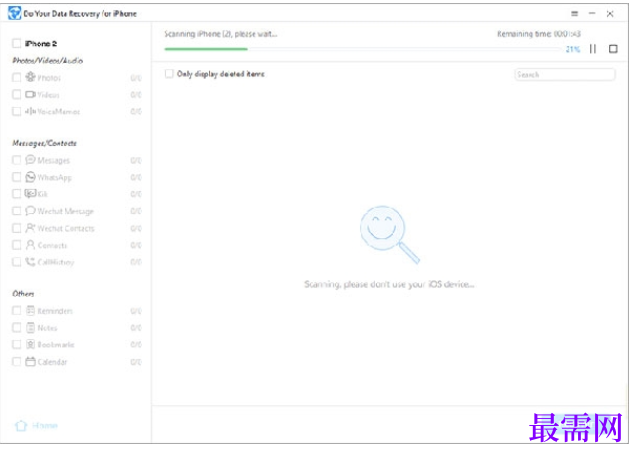Click the smiling magnifier scanning graphic
641x459 pixels.
click(x=390, y=234)
